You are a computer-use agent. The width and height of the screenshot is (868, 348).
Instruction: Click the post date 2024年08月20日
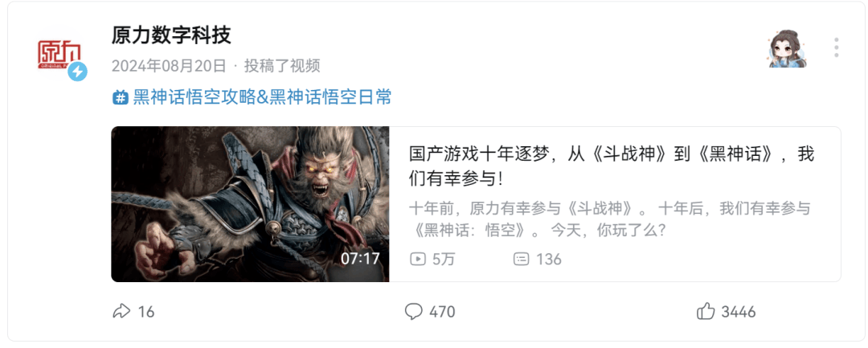(169, 66)
